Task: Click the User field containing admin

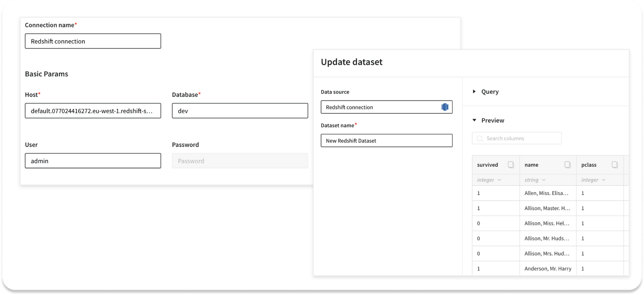Action: (93, 161)
